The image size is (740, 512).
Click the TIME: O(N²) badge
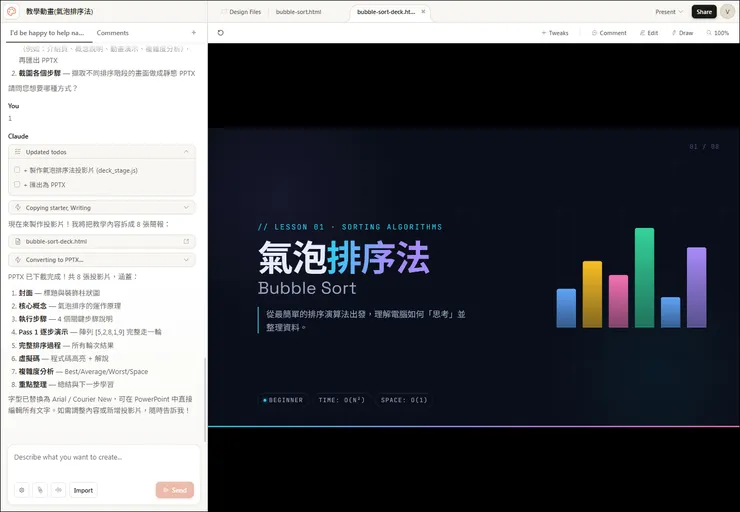(x=341, y=400)
